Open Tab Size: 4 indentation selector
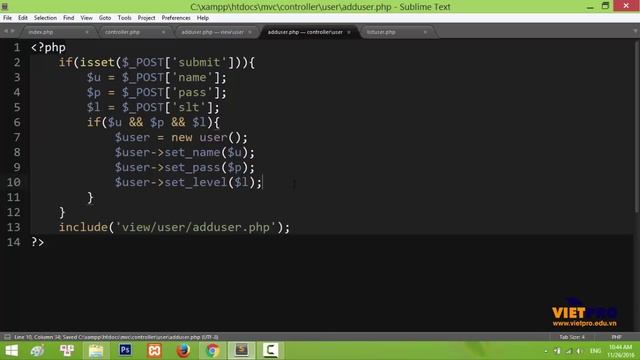Screen dimensions: 640x360 click(572, 337)
